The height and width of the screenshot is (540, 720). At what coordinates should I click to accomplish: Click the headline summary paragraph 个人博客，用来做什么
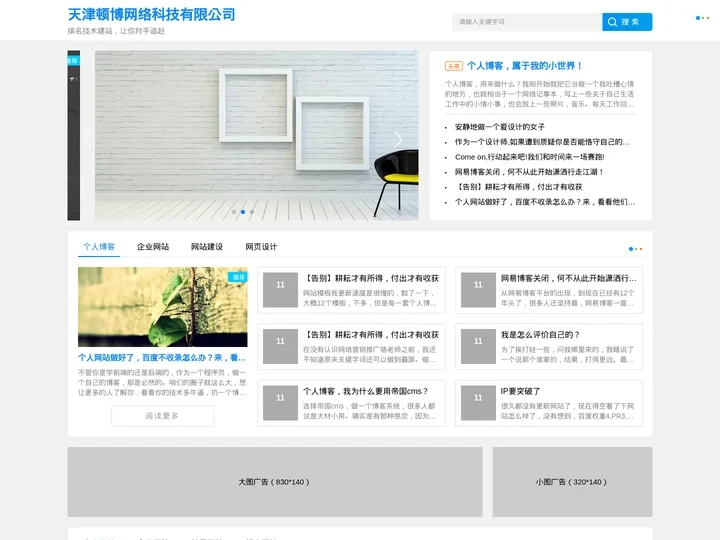click(540, 94)
